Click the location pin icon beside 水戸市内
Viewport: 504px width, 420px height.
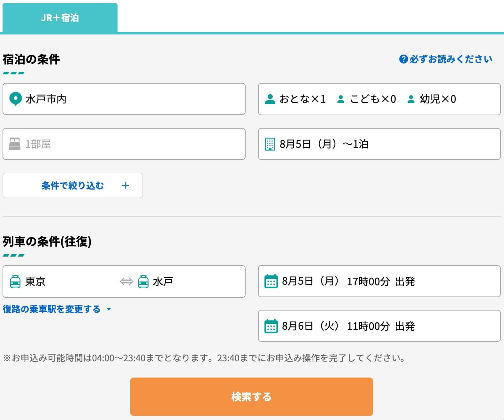pyautogui.click(x=15, y=99)
